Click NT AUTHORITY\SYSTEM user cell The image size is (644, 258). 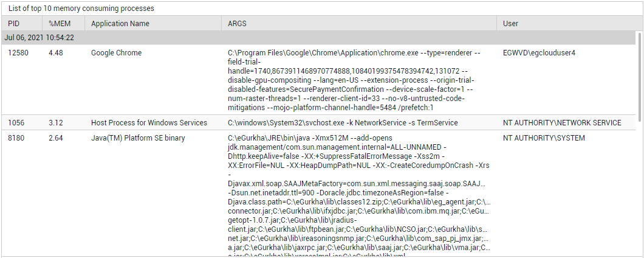543,138
